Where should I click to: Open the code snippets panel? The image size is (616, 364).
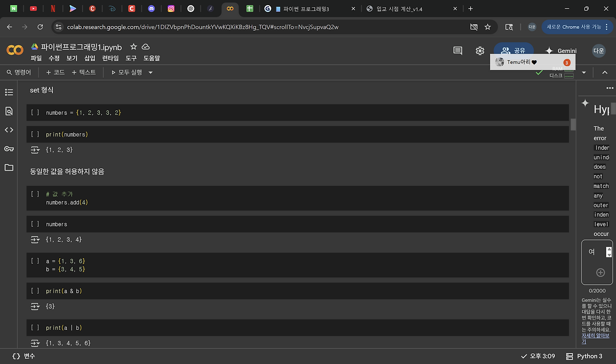point(9,130)
